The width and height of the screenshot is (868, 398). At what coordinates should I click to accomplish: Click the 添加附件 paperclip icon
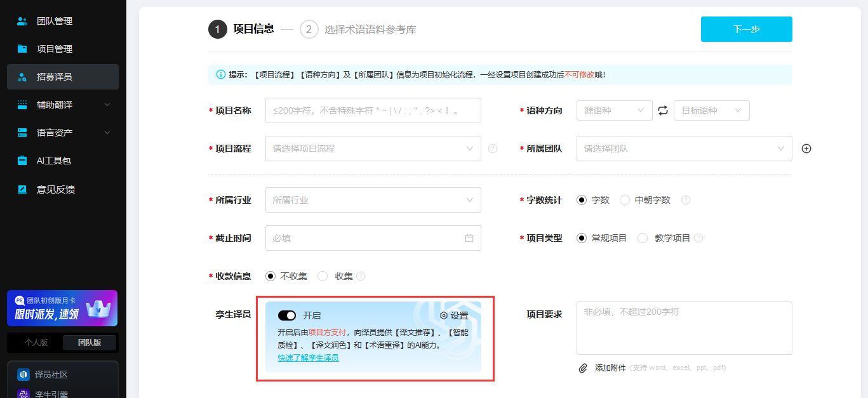pos(583,368)
